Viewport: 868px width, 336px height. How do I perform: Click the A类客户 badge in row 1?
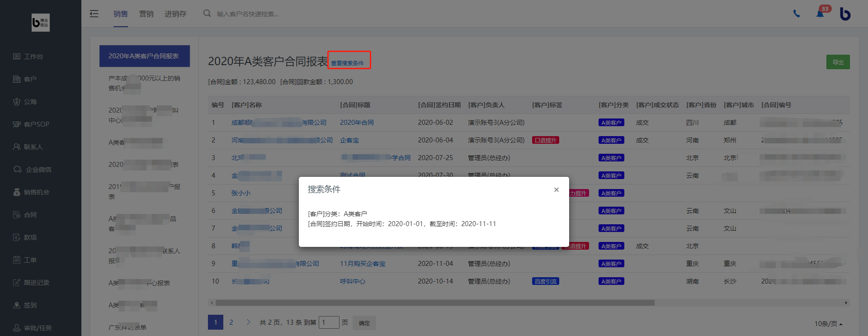[611, 123]
